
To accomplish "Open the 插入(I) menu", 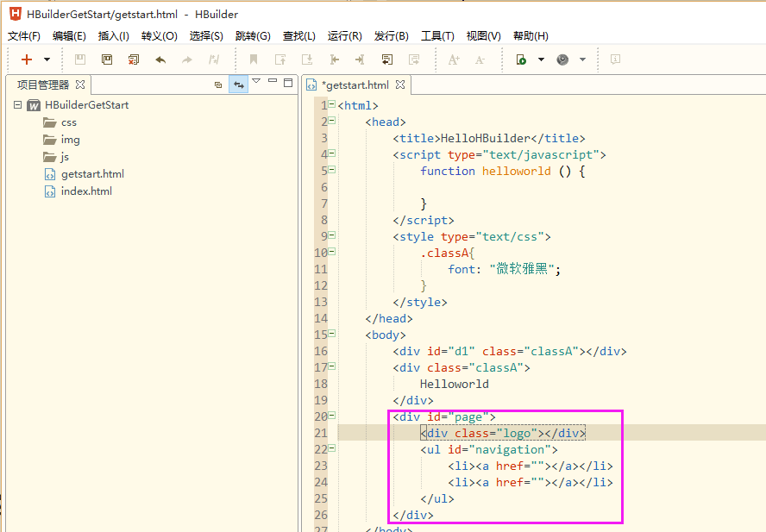I will [x=113, y=36].
